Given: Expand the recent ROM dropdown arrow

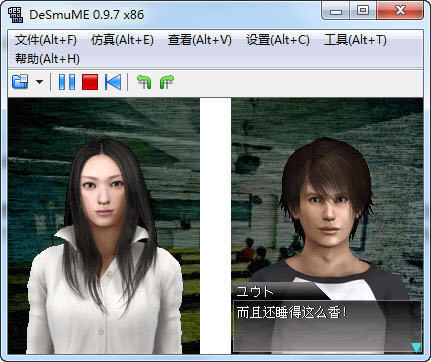Looking at the screenshot, I should 40,82.
